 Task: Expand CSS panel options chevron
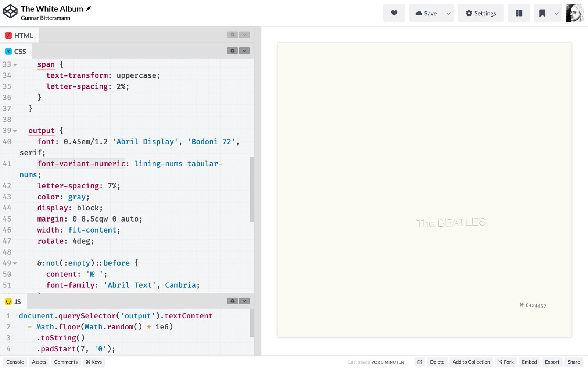(244, 50)
